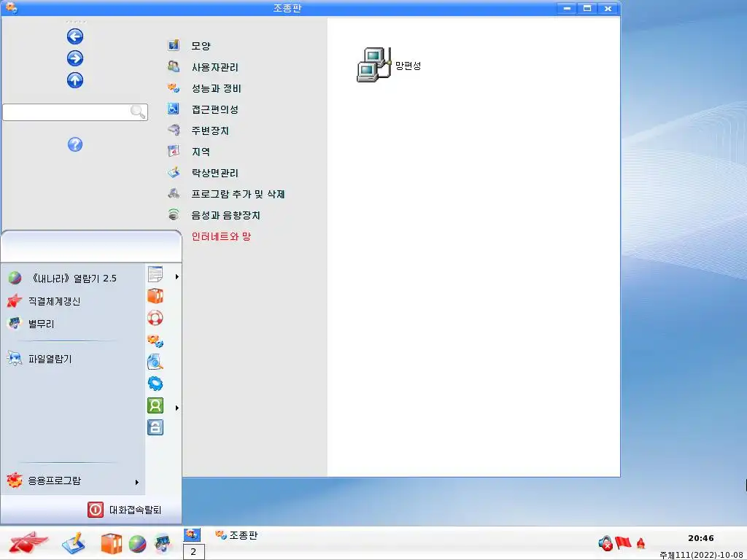Click the small red tray icon by clock
This screenshot has height=560, width=747.
coord(640,542)
